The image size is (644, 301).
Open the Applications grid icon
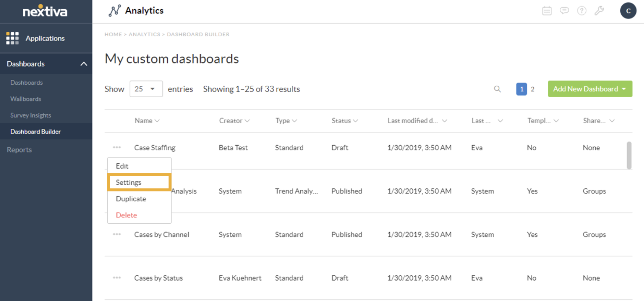[12, 38]
